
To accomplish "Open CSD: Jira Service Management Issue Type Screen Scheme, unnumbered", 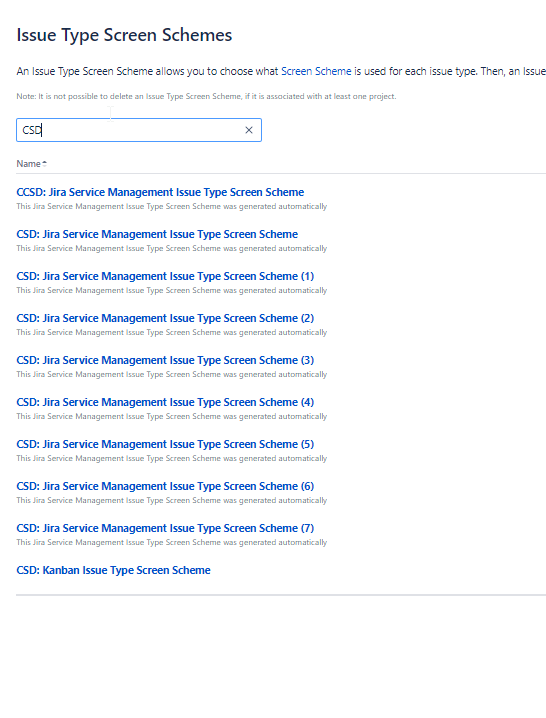I will point(157,234).
